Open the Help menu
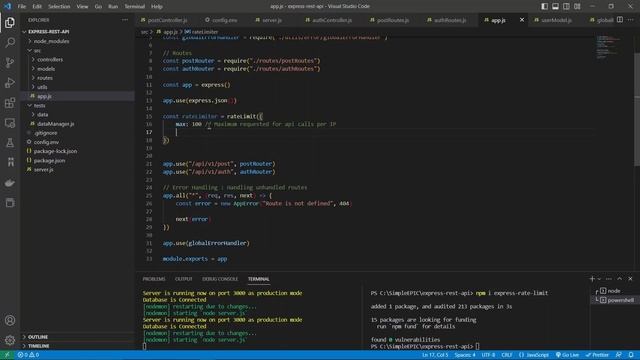Image resolution: width=640 pixels, height=360 pixels. [157, 6]
